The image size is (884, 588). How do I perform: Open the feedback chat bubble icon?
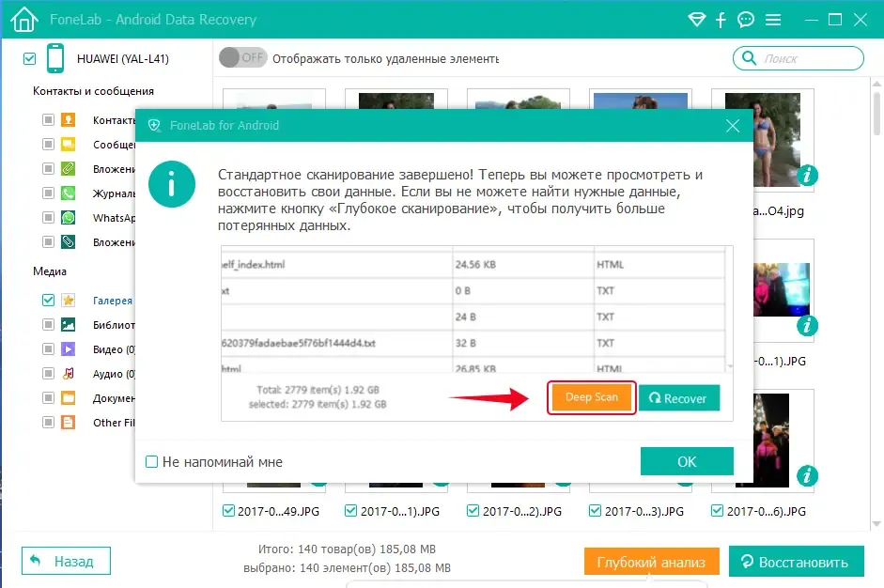pyautogui.click(x=746, y=20)
